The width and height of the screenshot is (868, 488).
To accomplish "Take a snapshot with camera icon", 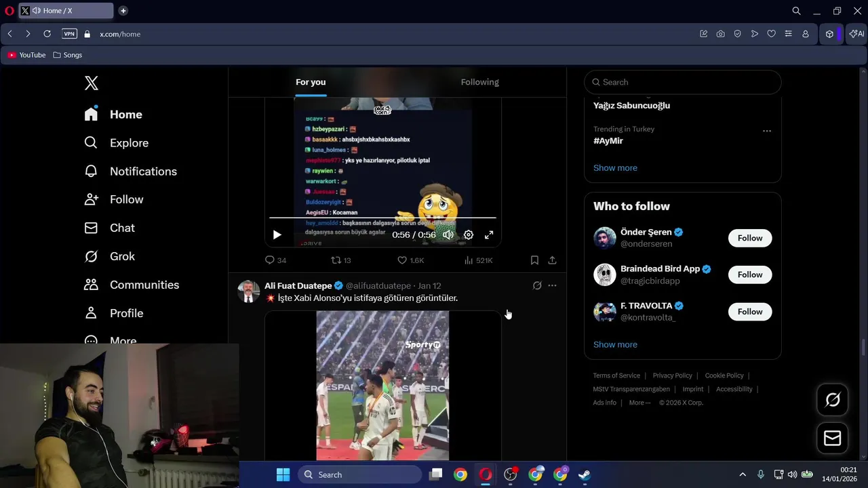I will (720, 34).
